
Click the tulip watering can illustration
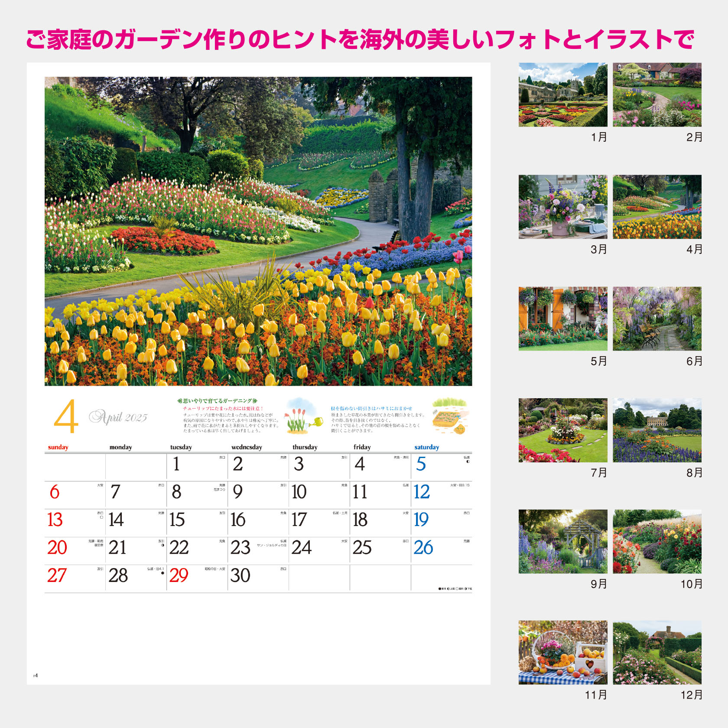[x=304, y=416]
